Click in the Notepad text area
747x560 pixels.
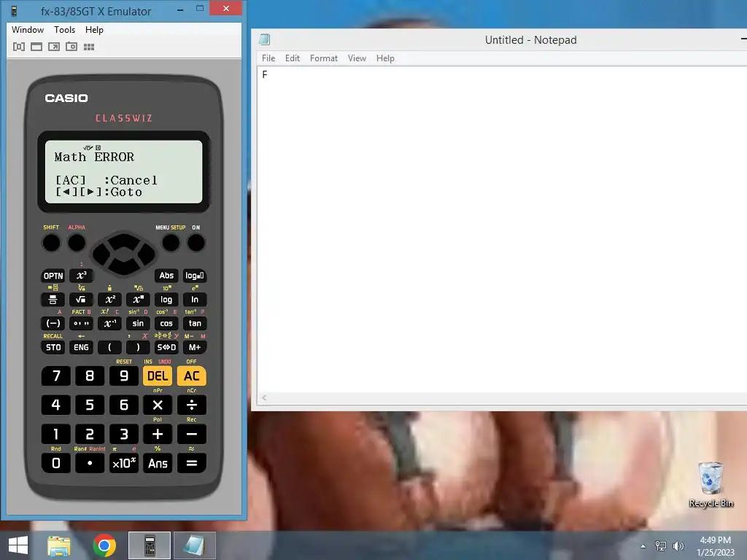[x=502, y=230]
